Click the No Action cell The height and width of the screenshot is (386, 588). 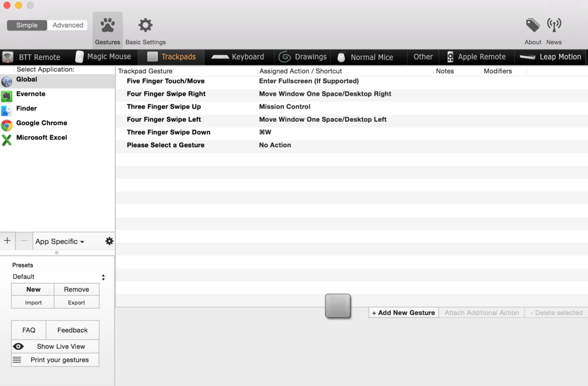[275, 145]
